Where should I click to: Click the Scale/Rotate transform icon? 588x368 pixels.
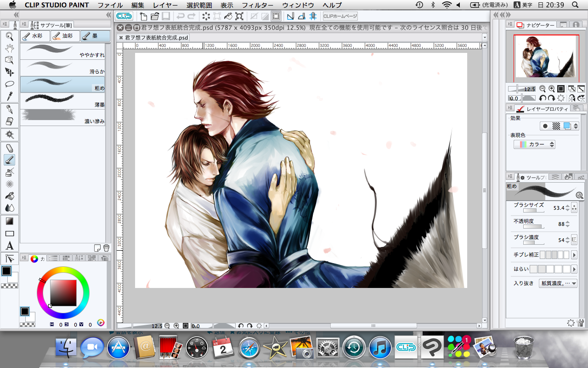[x=239, y=17]
